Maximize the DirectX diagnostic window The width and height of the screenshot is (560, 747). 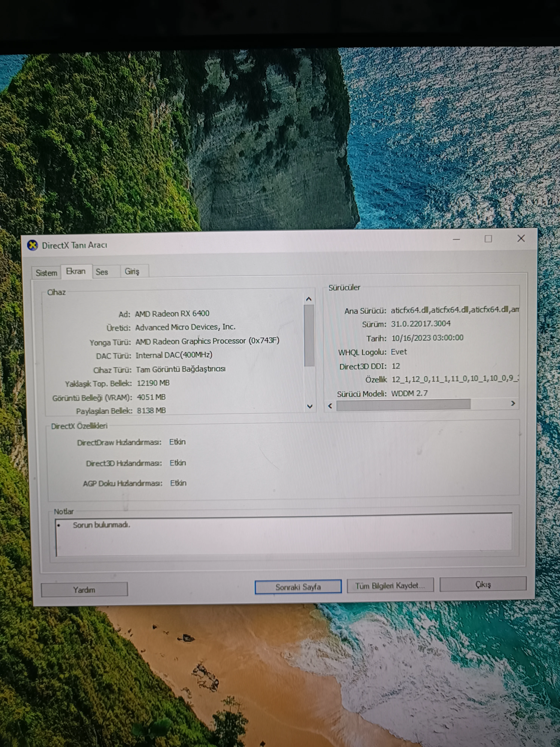(x=488, y=239)
